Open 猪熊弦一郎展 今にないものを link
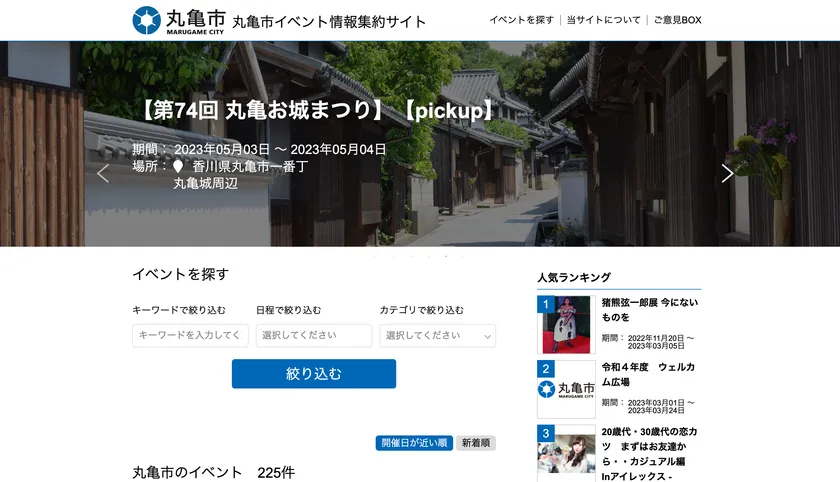This screenshot has width=840, height=482. (x=649, y=310)
